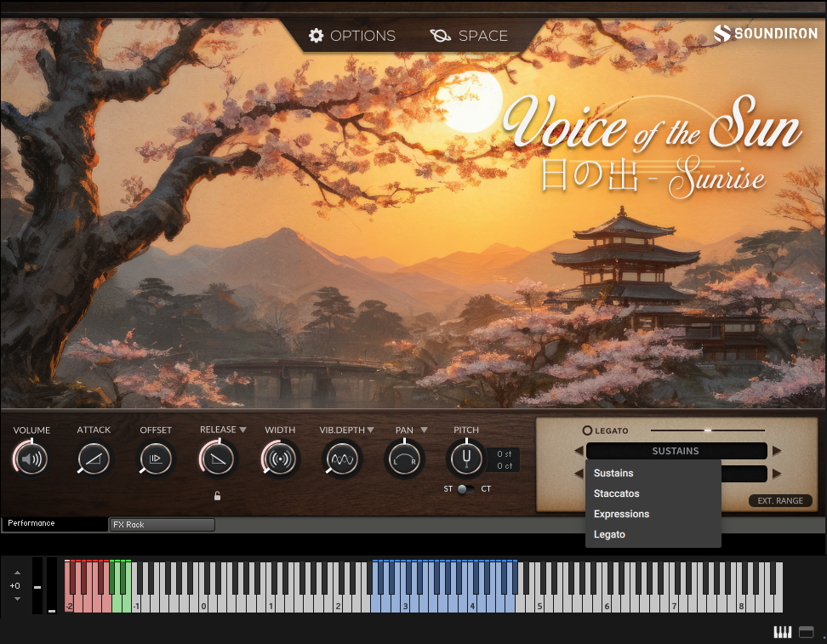Choose Staccatos from the articulation list
Screen dimensions: 827x644
pyautogui.click(x=617, y=493)
